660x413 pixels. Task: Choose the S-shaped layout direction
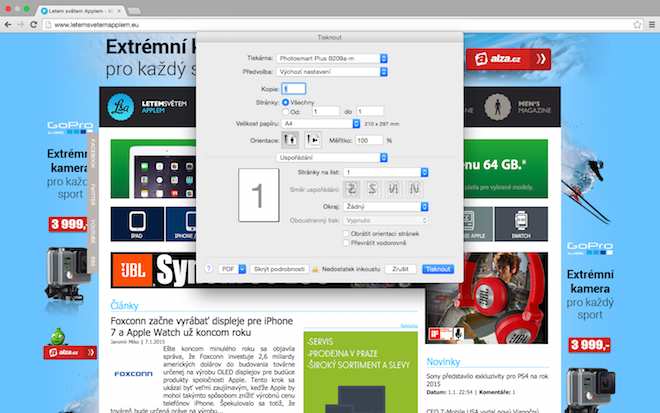[373, 189]
